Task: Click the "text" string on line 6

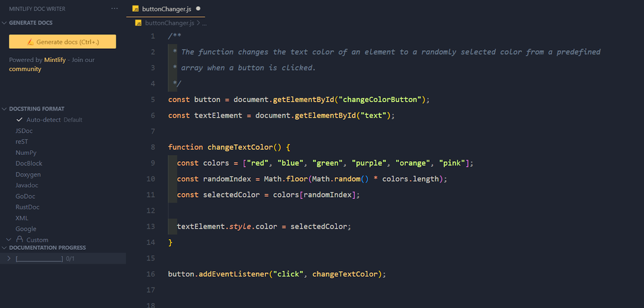Action: click(x=373, y=115)
